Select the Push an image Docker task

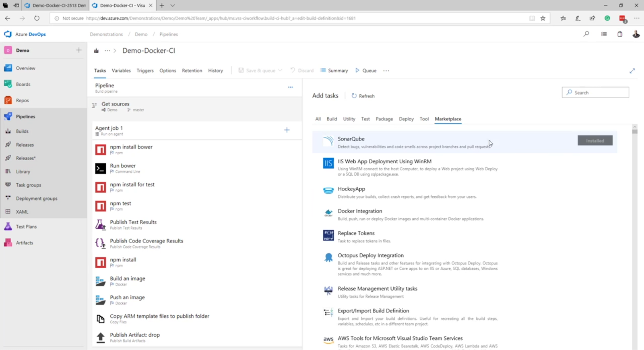pos(197,300)
